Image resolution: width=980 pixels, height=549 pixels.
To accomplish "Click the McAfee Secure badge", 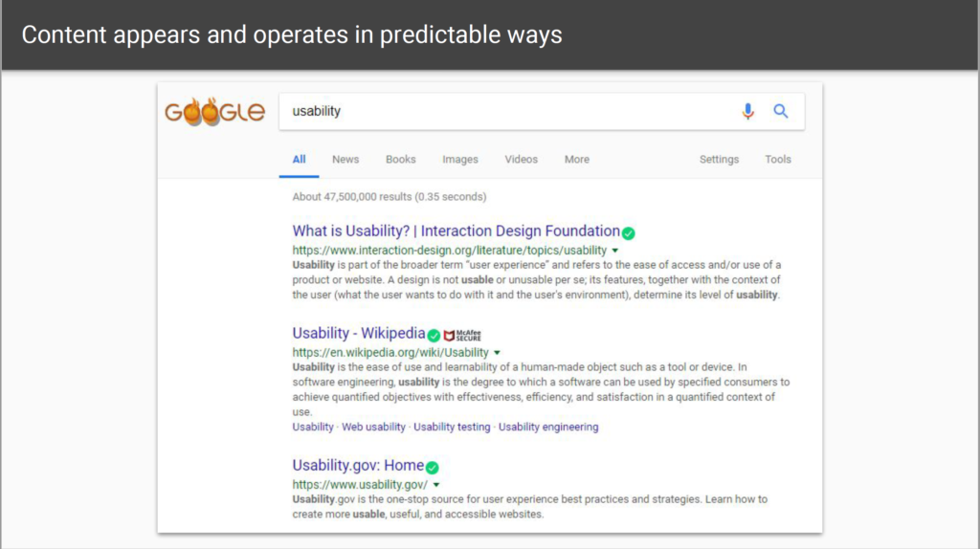I will [462, 336].
